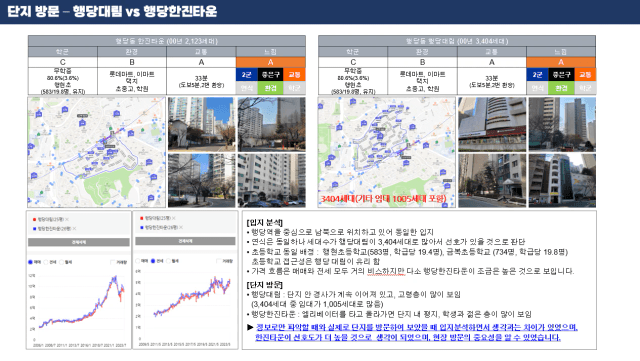The image size is (640, 361).
Task: Click red text 3404세대(기타 임대 1005세대 포함)
Action: click(383, 199)
